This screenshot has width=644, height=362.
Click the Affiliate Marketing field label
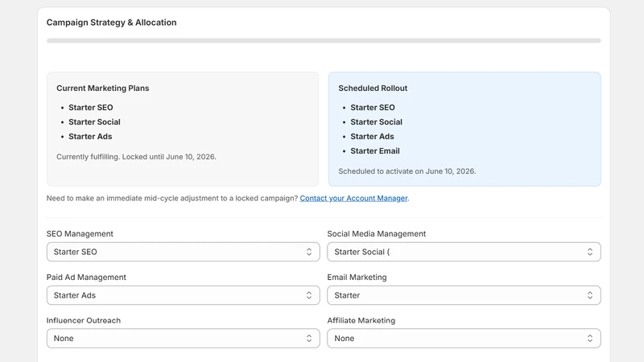coord(361,320)
